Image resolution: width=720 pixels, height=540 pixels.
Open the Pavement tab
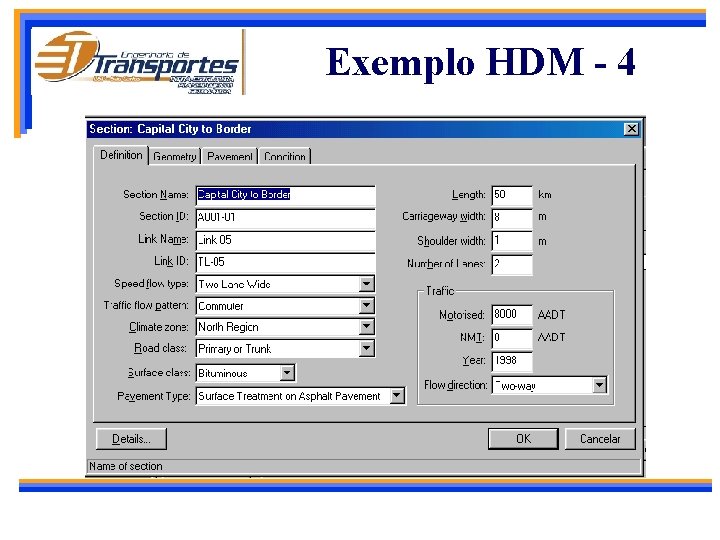click(230, 156)
